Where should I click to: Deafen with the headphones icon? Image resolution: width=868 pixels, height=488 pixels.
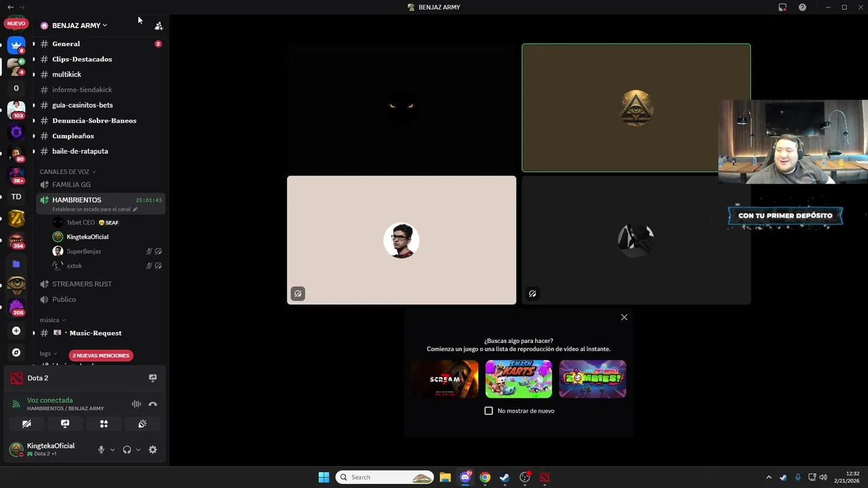(127, 449)
